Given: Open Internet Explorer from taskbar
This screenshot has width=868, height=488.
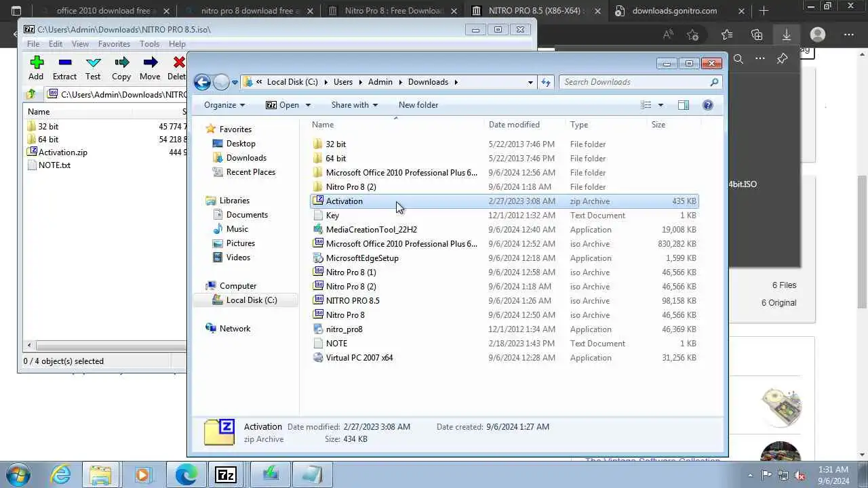Looking at the screenshot, I should 61,474.
